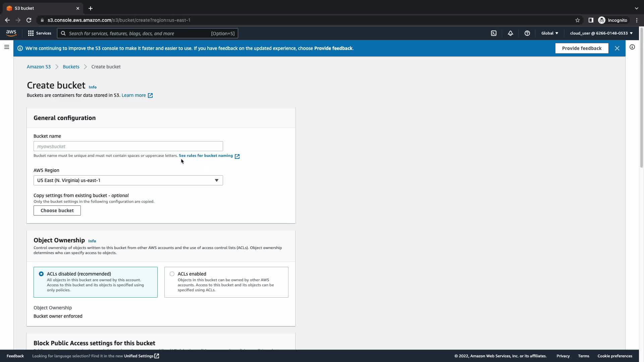Open the right-side info panel icon
Viewport: 644px width, 362px height.
(x=632, y=47)
